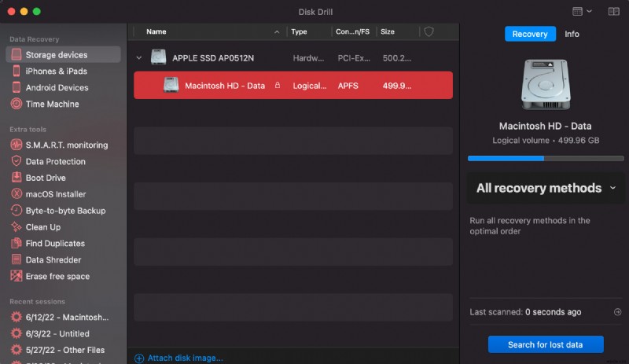Select the Recovery tab
This screenshot has width=629, height=364.
530,35
